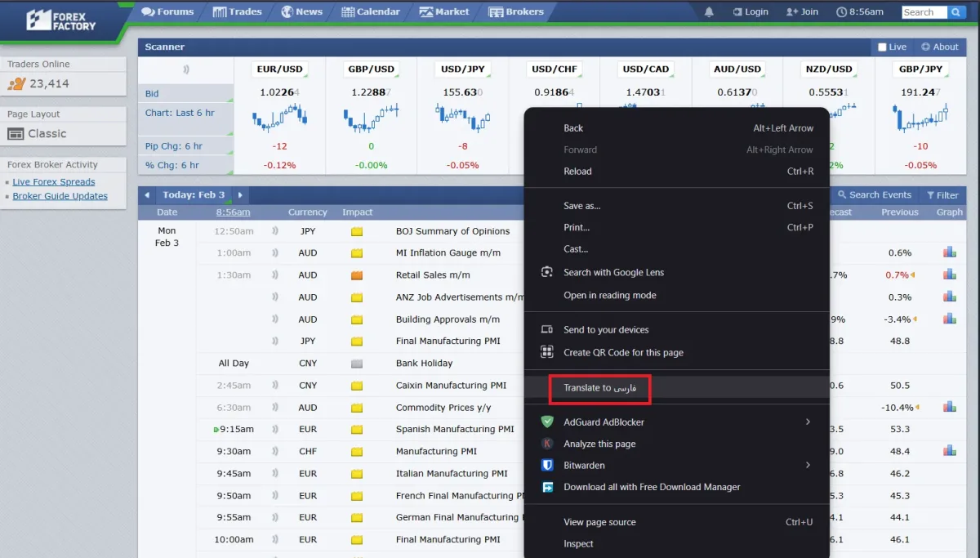Image resolution: width=980 pixels, height=558 pixels.
Task: Open the Forums tab
Action: pyautogui.click(x=167, y=12)
